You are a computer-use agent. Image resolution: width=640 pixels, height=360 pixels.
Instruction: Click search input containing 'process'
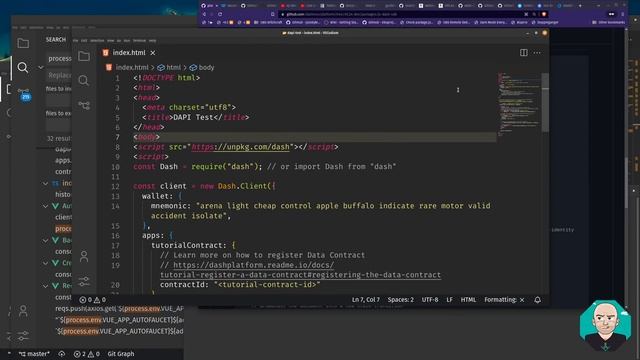pyautogui.click(x=60, y=59)
